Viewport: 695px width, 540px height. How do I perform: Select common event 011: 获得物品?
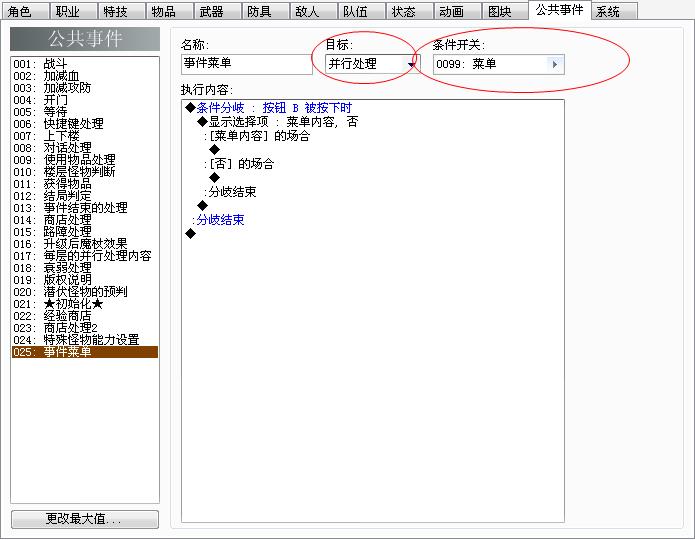pos(85,184)
